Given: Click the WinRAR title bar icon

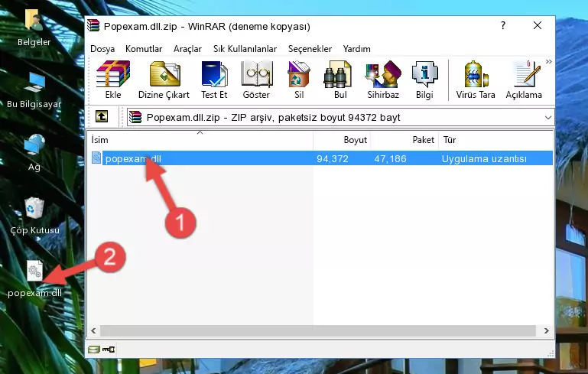Looking at the screenshot, I should click(93, 25).
